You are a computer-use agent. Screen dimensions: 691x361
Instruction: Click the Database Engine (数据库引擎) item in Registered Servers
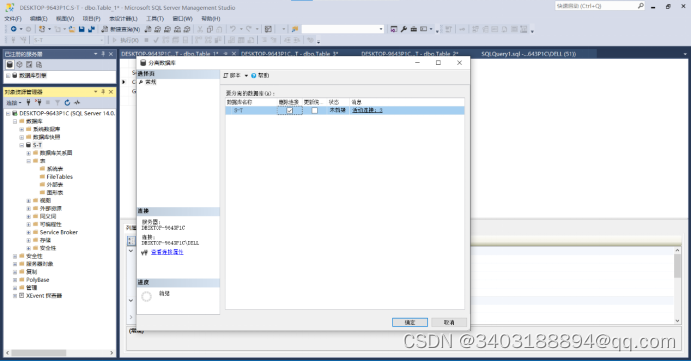[x=33, y=76]
